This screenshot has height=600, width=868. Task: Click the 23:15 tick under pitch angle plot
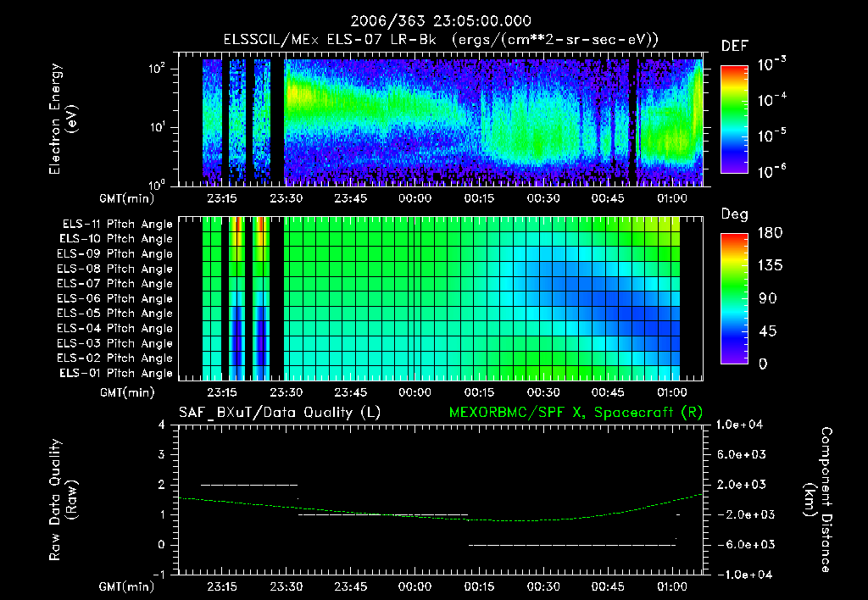pyautogui.click(x=222, y=393)
